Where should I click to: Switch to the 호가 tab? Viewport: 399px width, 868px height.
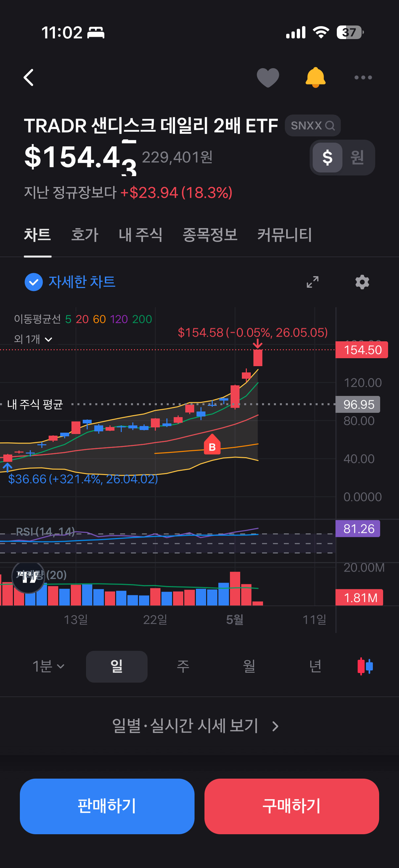(84, 234)
